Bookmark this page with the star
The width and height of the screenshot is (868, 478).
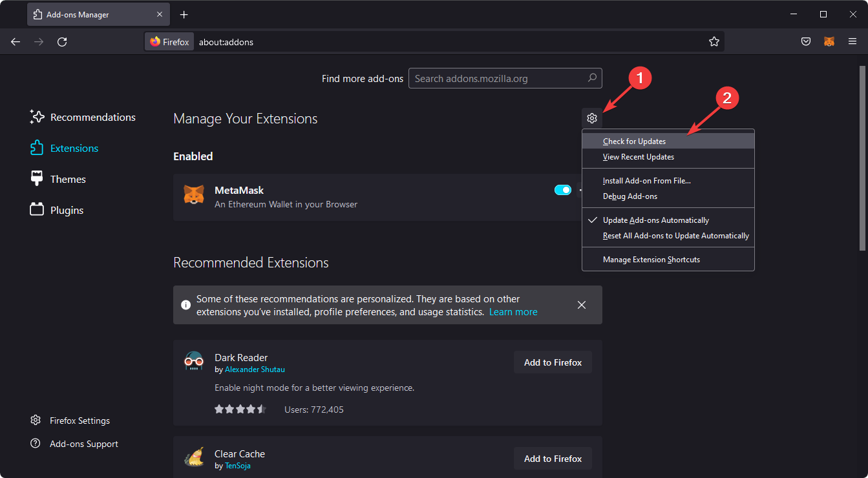coord(714,41)
